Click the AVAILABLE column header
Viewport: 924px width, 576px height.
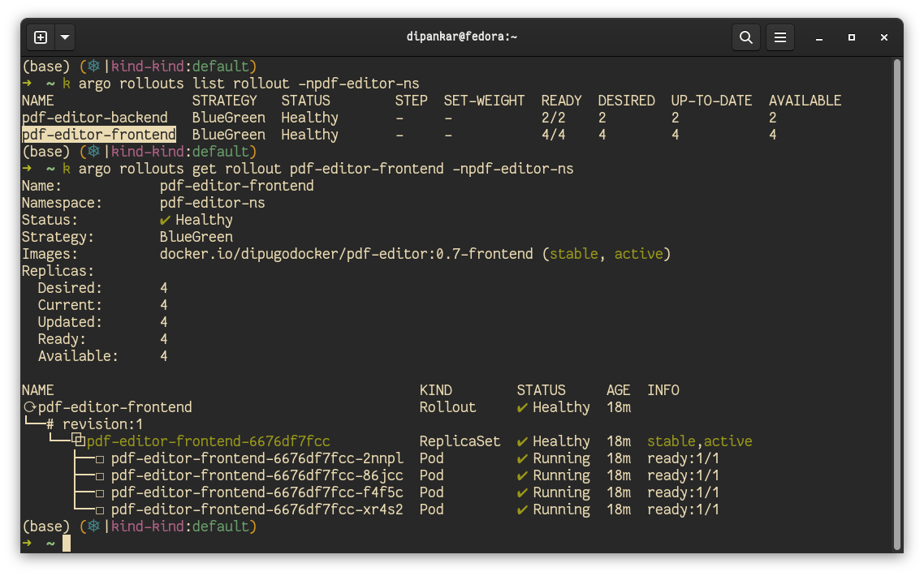point(805,101)
